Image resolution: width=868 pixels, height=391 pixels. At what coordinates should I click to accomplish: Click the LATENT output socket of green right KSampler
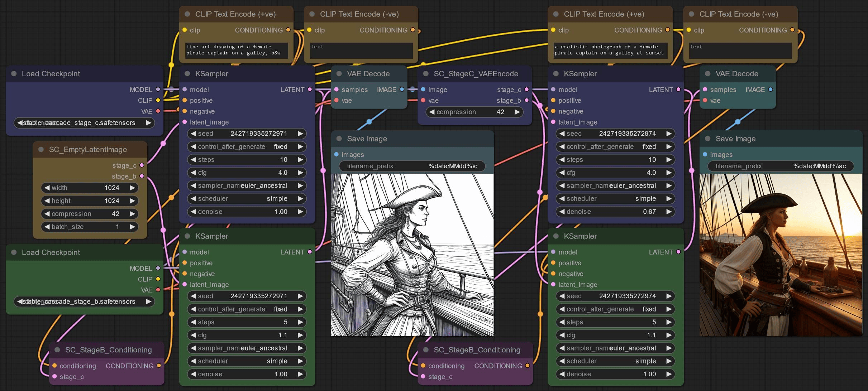point(678,252)
